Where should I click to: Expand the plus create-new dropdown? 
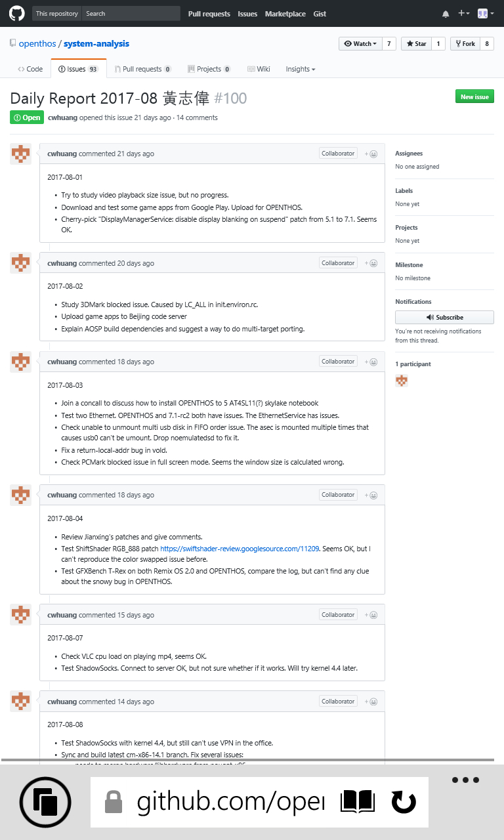[463, 14]
